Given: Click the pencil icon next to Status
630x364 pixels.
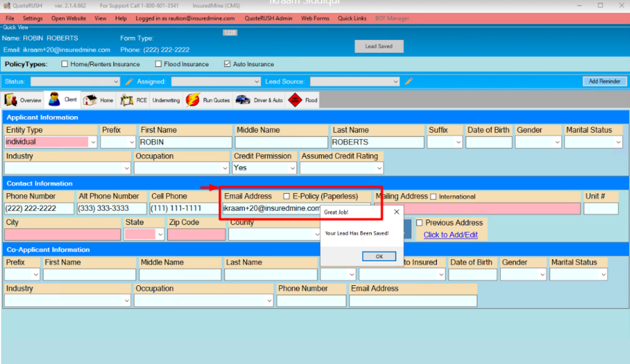Looking at the screenshot, I should point(129,82).
